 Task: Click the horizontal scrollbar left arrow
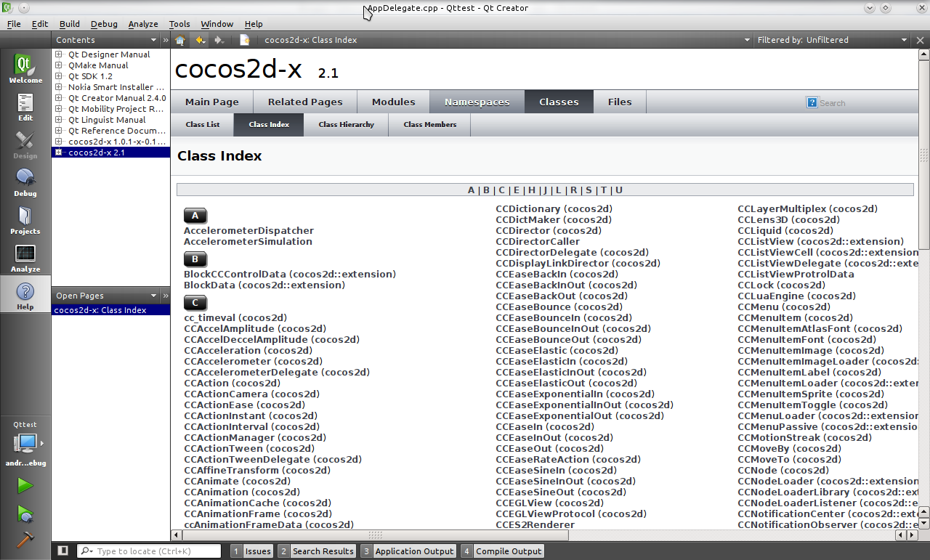tap(177, 535)
